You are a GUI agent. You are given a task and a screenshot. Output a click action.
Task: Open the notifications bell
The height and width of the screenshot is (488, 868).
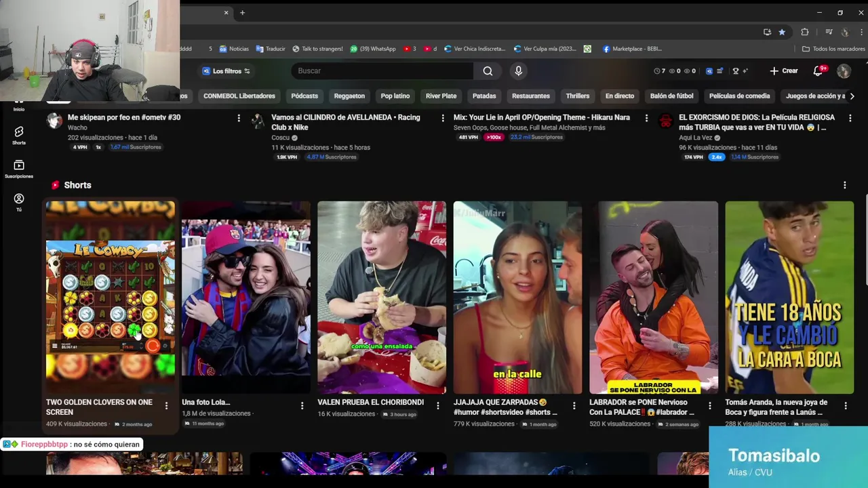pos(818,70)
